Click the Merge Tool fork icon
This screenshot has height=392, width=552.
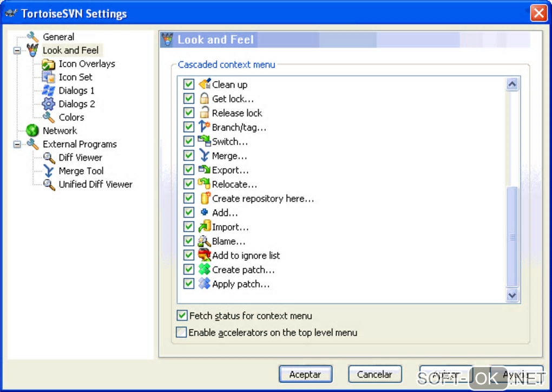[49, 171]
